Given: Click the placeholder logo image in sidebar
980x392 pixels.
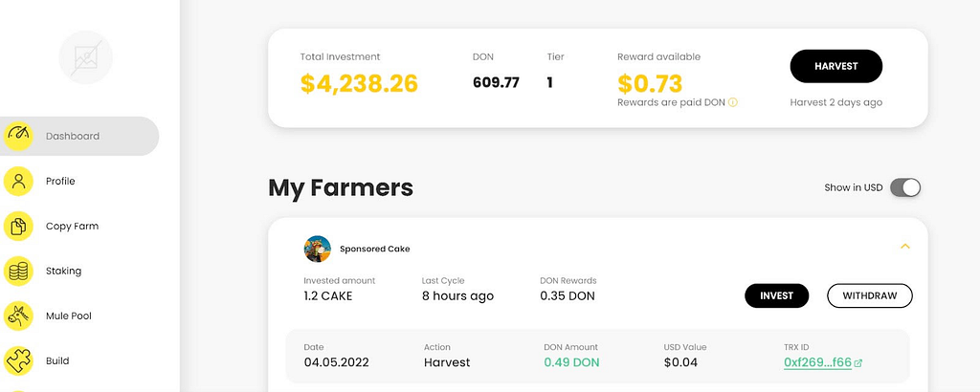Looking at the screenshot, I should (x=85, y=57).
